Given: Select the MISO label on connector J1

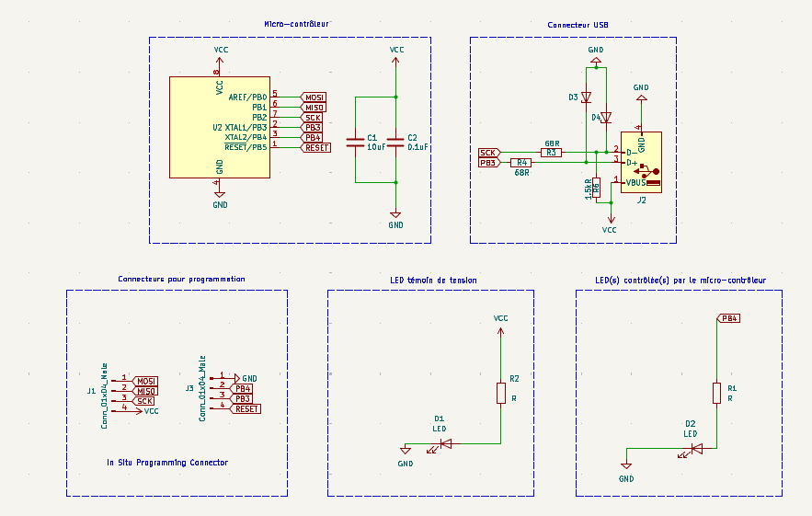Looking at the screenshot, I should point(145,391).
